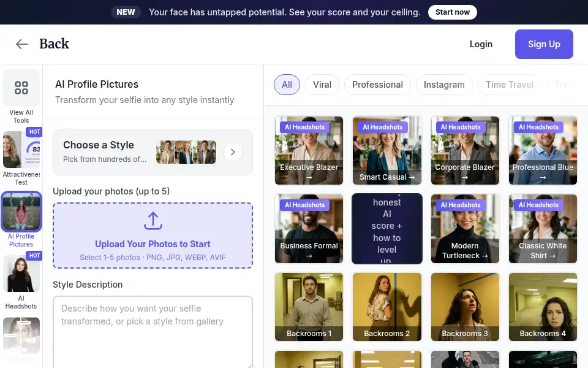Choose the Backrooms 2 style
588x368 pixels.
click(x=387, y=307)
